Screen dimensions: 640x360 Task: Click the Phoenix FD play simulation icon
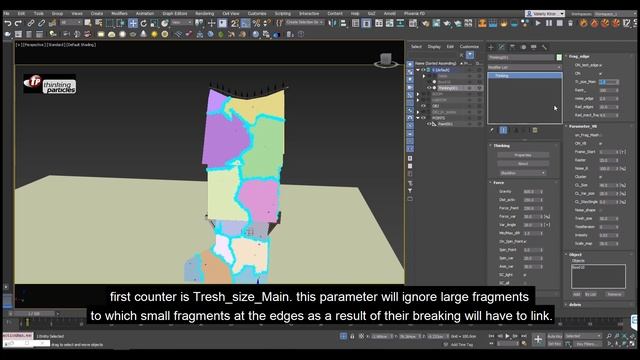coord(538,23)
